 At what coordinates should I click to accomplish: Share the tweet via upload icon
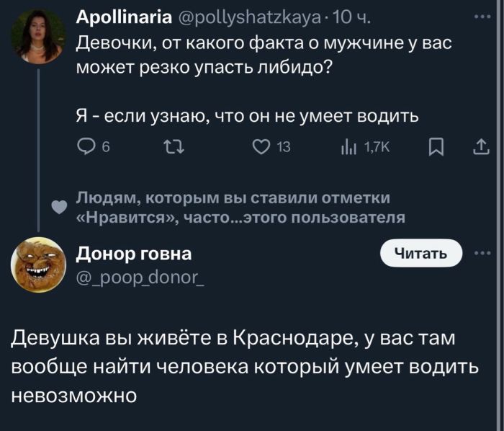click(x=479, y=148)
